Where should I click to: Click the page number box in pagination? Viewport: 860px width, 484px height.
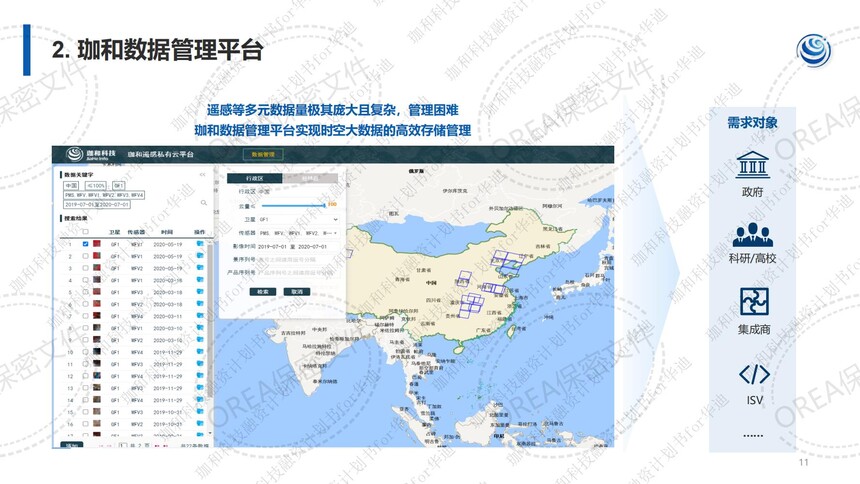[123, 446]
